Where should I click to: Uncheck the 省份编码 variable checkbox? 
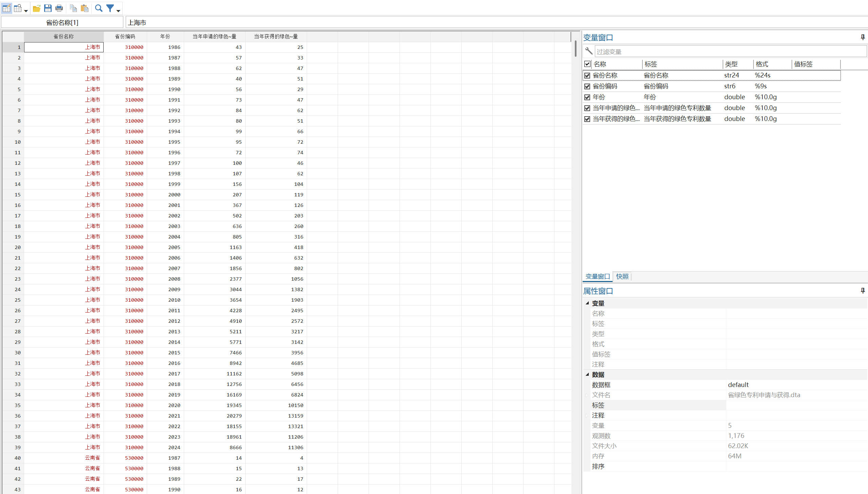pos(587,86)
